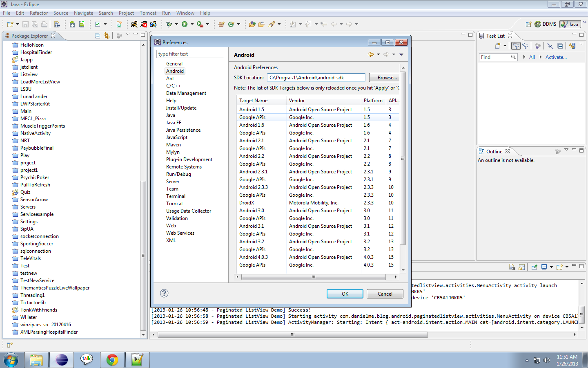Open the New Task dropdown arrow in Task List
This screenshot has width=588, height=368.
[x=505, y=46]
